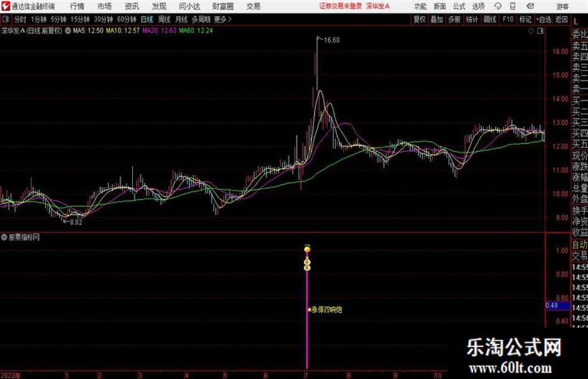This screenshot has height=379, width=588.
Task: Click the 2022年 time axis label
Action: point(11,375)
